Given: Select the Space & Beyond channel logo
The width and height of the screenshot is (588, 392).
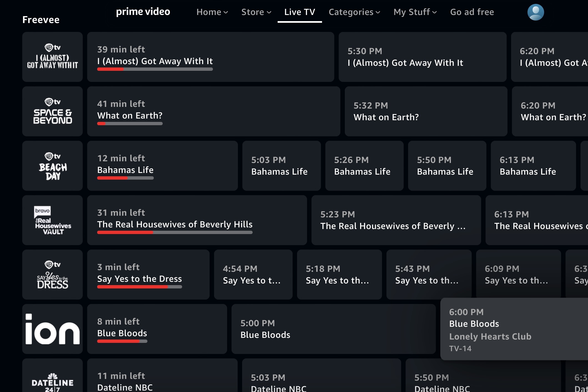Looking at the screenshot, I should point(52,111).
